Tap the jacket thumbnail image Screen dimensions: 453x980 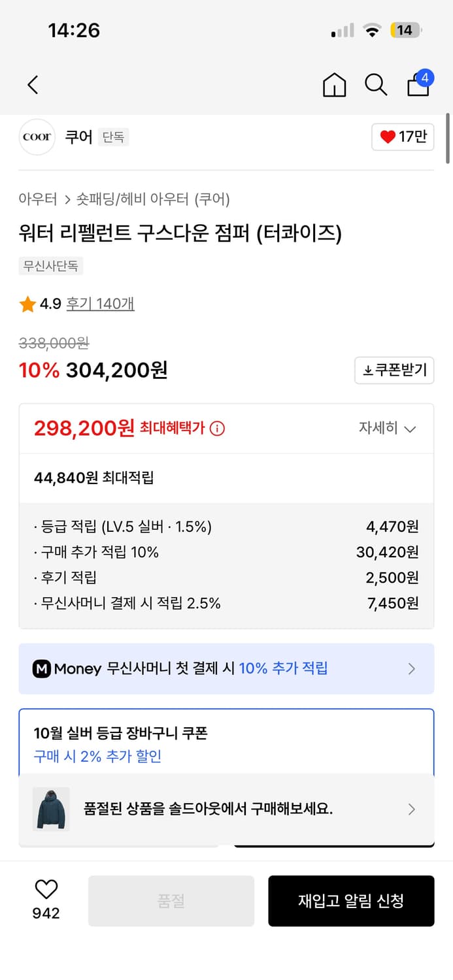tap(51, 809)
